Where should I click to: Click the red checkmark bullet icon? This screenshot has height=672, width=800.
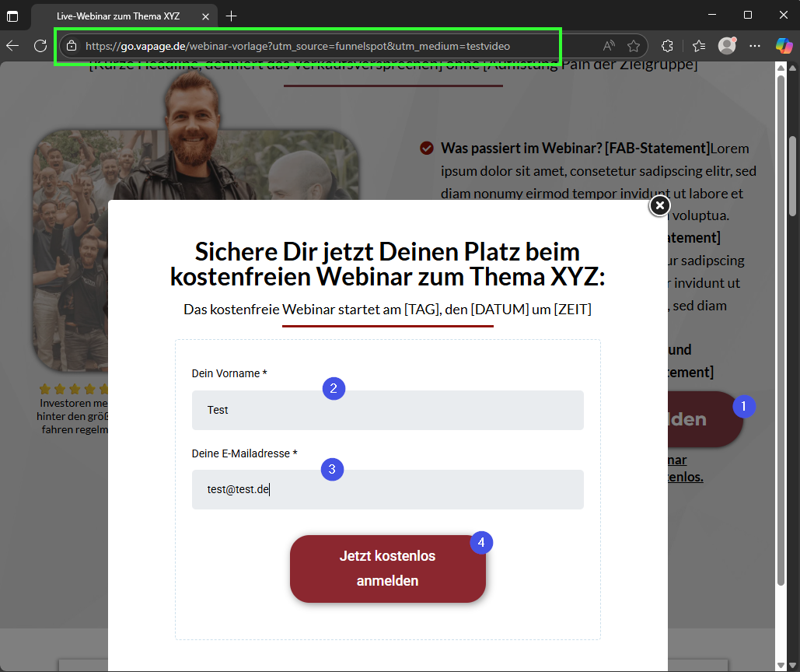pos(427,149)
